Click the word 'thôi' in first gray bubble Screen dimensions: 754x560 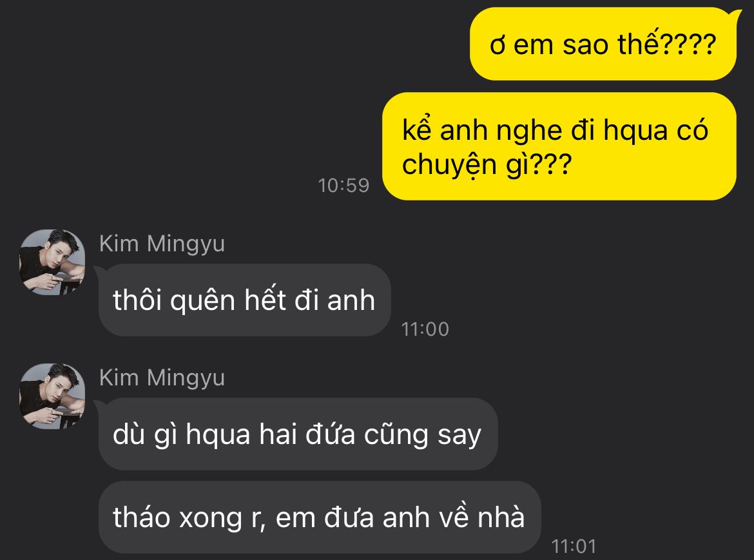(137, 300)
